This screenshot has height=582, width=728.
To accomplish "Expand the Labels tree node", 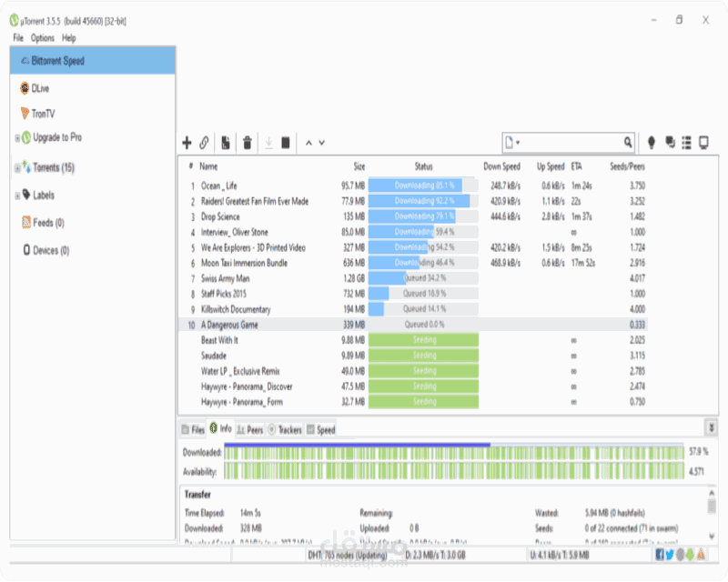I will pyautogui.click(x=17, y=196).
